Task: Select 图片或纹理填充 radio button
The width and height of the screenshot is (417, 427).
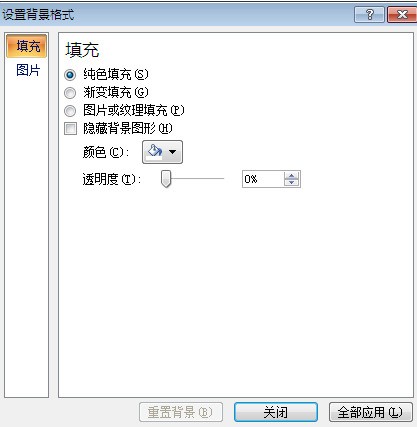Action: (70, 111)
